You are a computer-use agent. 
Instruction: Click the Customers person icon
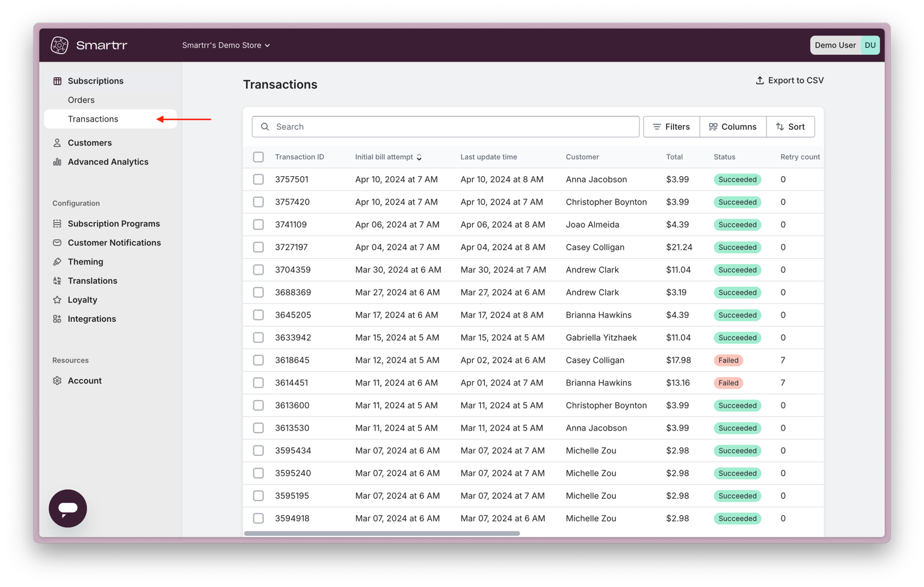pos(57,143)
